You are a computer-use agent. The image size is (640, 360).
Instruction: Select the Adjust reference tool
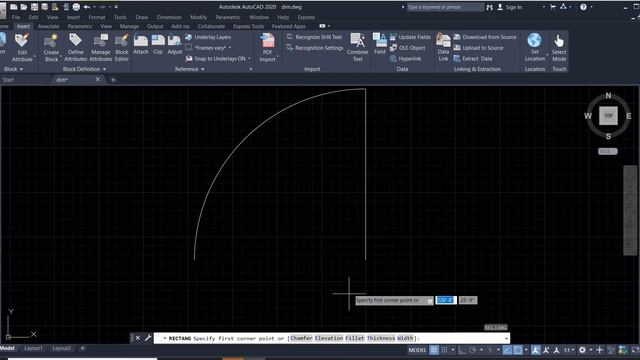(x=175, y=44)
